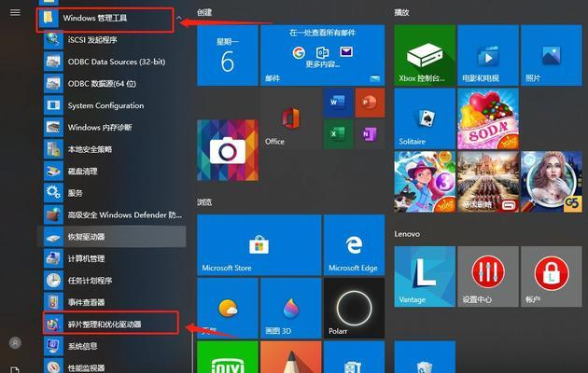Launch 碎片整理和优化驱动器

pyautogui.click(x=111, y=323)
